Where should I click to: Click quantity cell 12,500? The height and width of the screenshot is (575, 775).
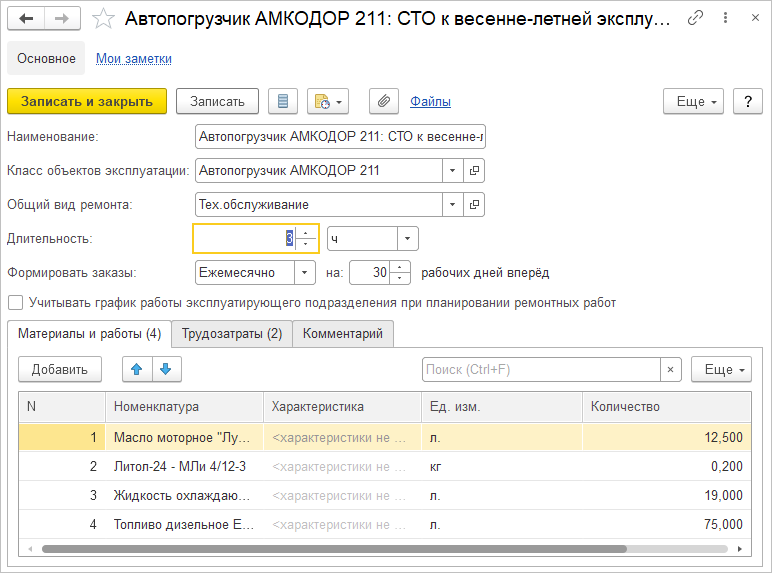tap(667, 438)
